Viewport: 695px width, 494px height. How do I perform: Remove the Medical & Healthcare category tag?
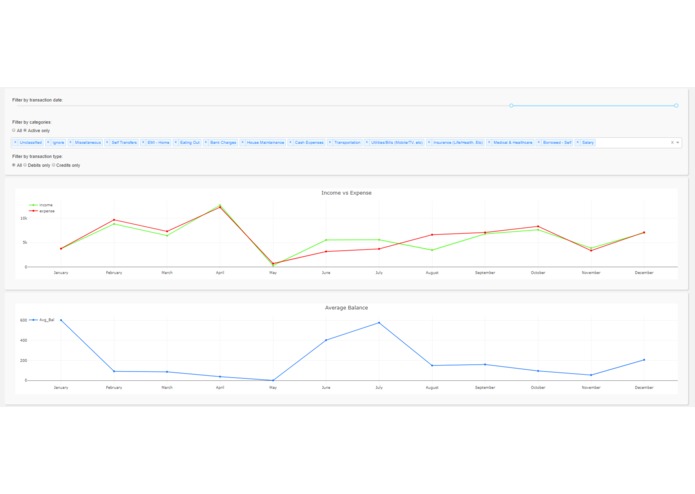click(x=489, y=143)
